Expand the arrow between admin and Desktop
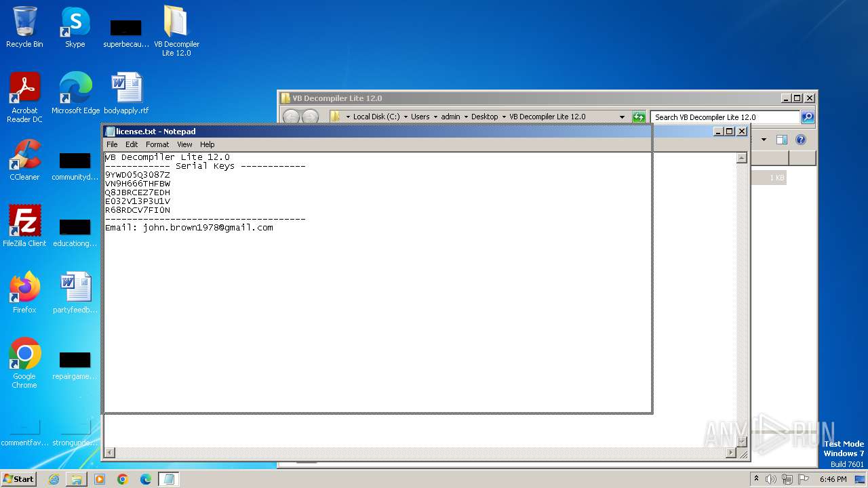 pos(466,117)
